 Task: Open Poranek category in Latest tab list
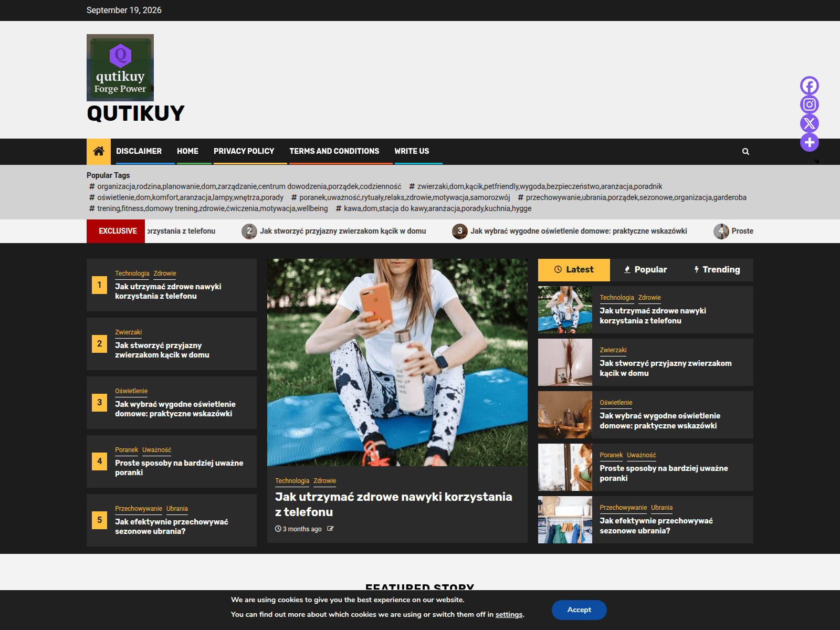coord(611,455)
